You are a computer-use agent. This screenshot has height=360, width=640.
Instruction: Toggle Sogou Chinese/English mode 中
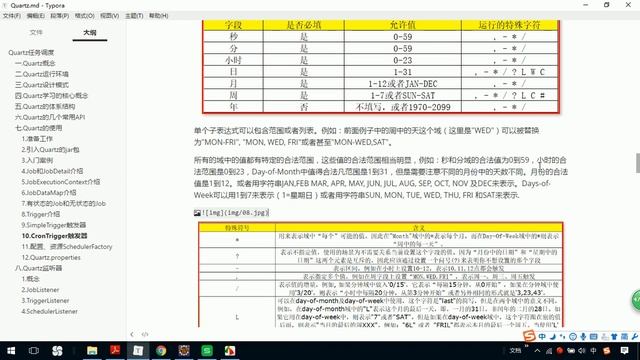click(x=542, y=337)
